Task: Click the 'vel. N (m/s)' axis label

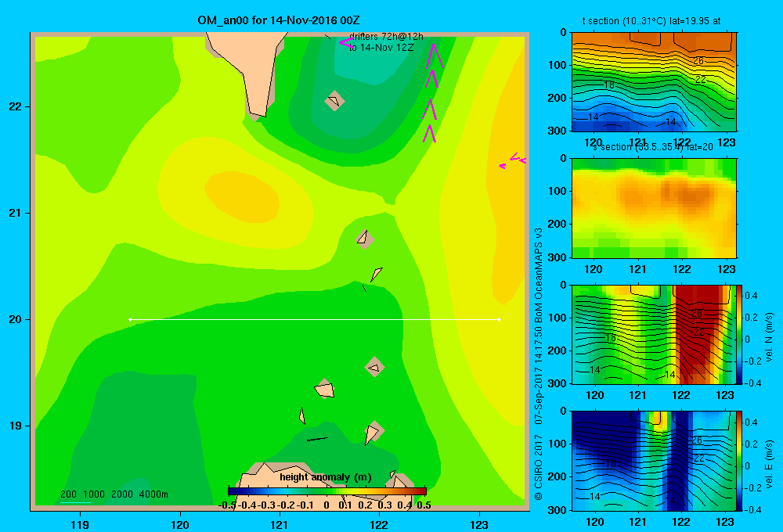Action: 770,337
